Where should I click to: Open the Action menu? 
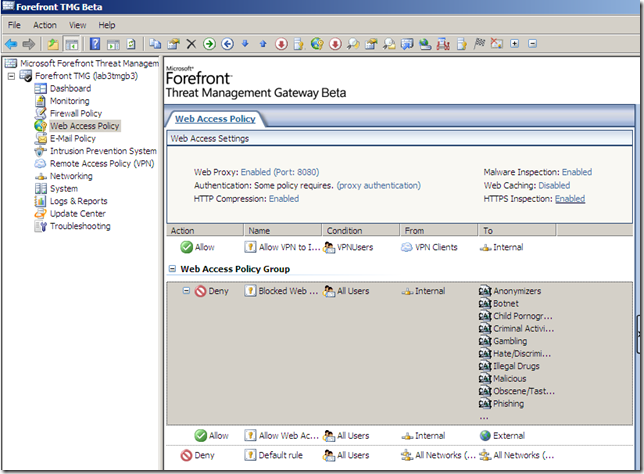point(45,25)
